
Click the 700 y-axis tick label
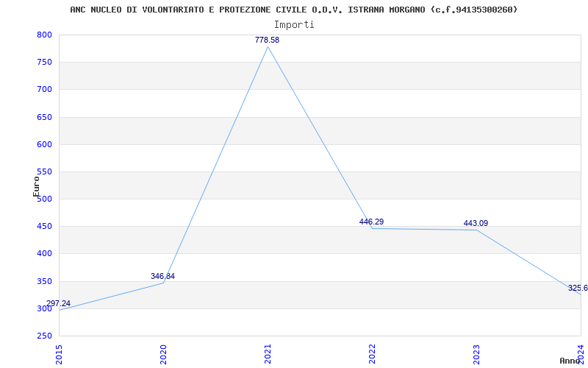point(44,90)
